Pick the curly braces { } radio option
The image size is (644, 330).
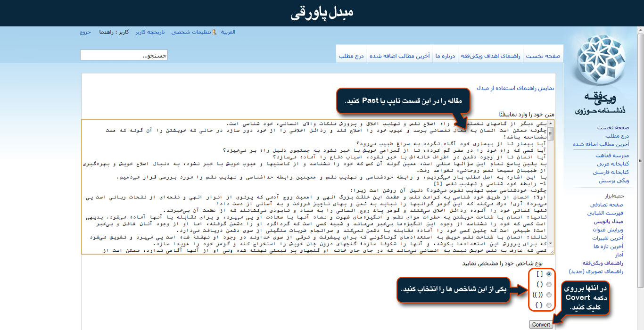(x=548, y=305)
